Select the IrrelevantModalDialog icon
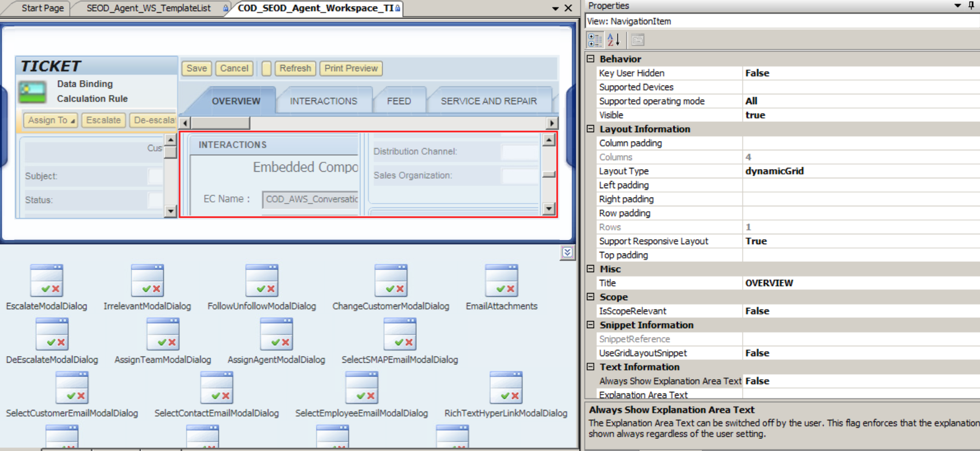This screenshot has height=451, width=980. [148, 281]
